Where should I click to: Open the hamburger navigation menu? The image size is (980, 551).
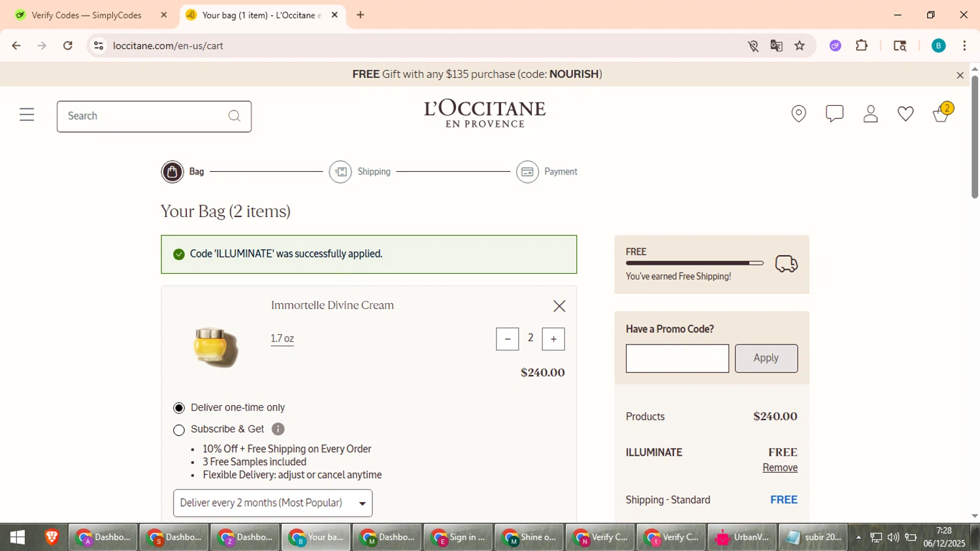coord(27,115)
